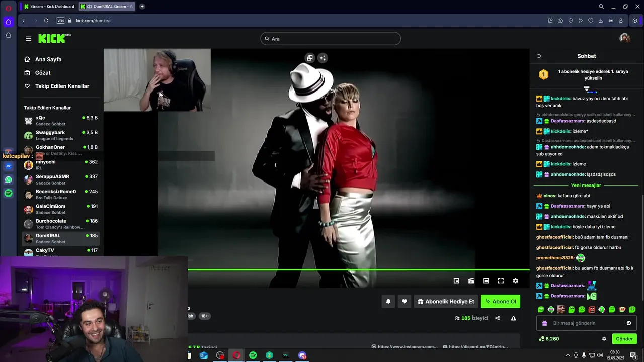Open Spotify from the Windows taskbar
Screen dimensions: 644x362
tap(253, 355)
